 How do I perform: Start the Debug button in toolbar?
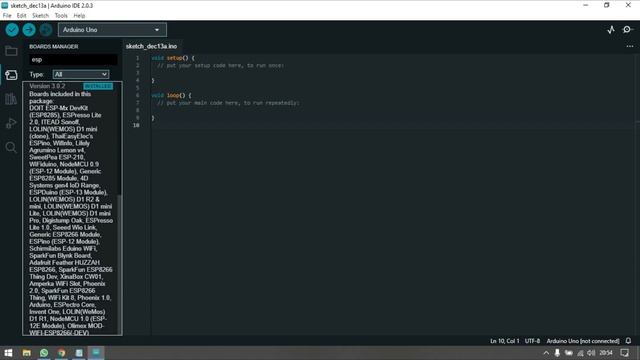click(x=46, y=30)
